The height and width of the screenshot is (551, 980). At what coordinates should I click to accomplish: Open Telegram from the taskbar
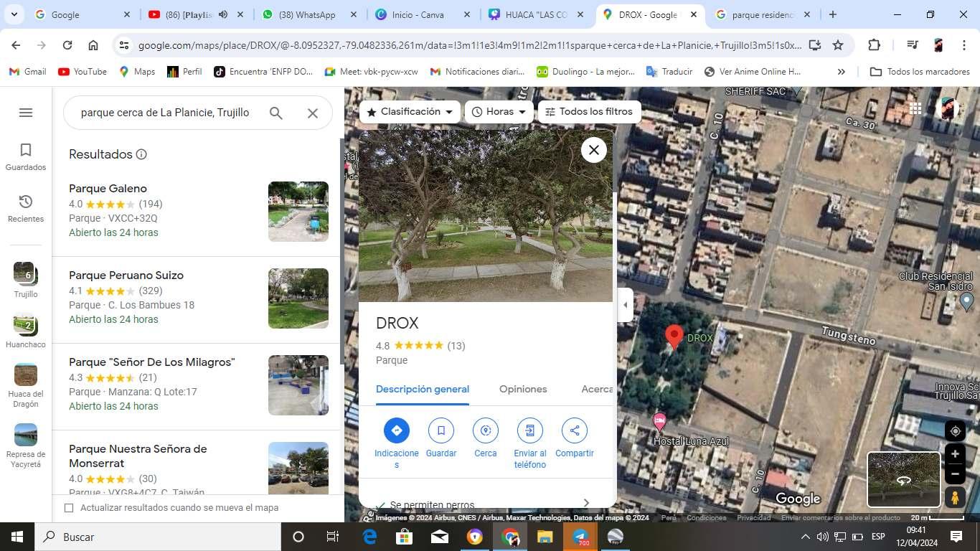[580, 537]
